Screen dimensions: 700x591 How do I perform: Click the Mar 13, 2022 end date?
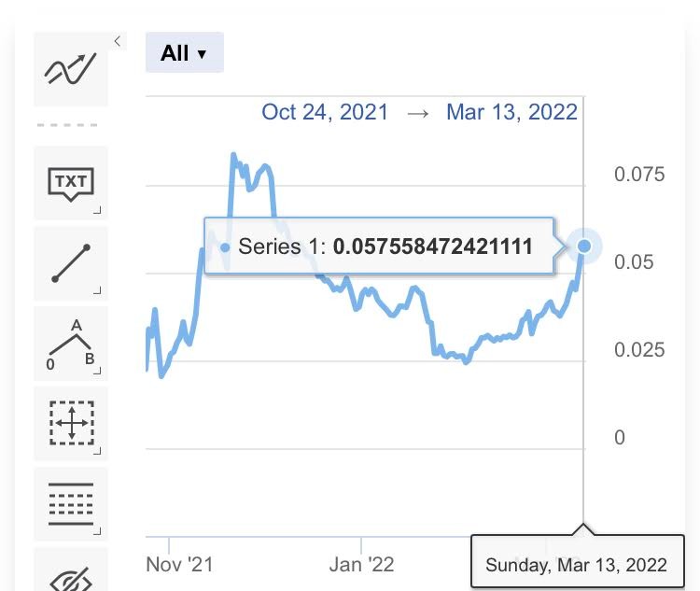(511, 112)
